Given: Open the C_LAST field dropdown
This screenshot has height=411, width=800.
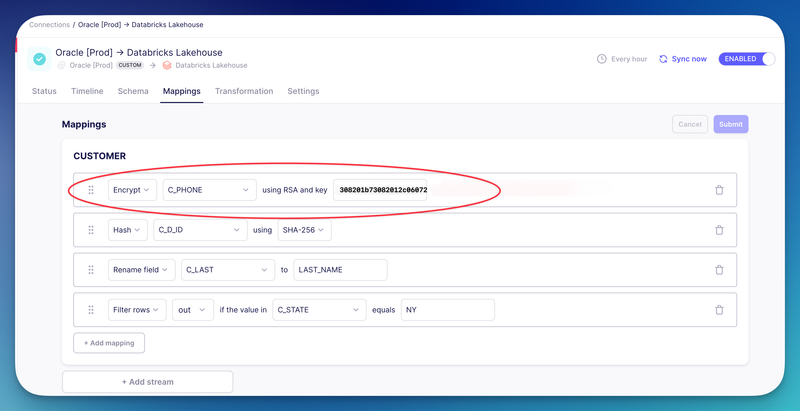Looking at the screenshot, I should [x=228, y=270].
